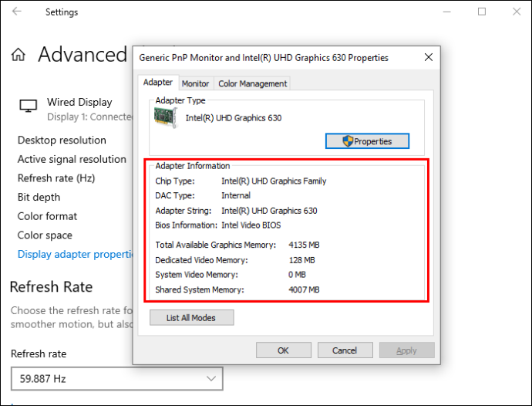Click the 'Chip Type:' label
Screen dimensions: 532x406
point(175,181)
